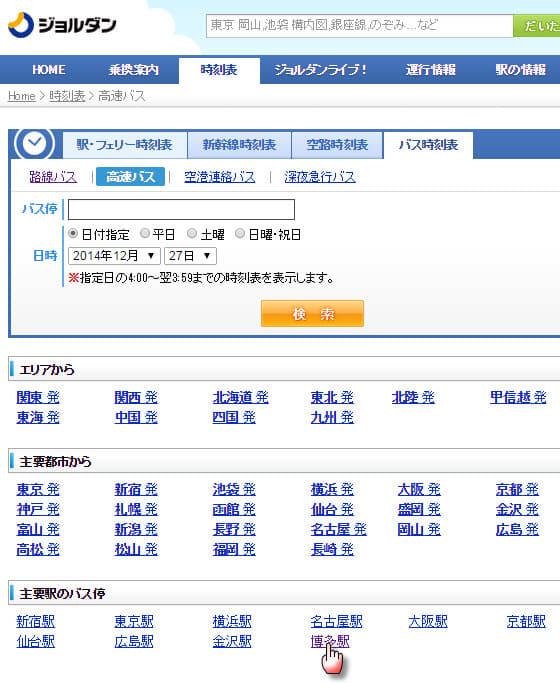This screenshot has width=560, height=683.
Task: Switch to 空路時刻表 tab
Action: [x=337, y=145]
